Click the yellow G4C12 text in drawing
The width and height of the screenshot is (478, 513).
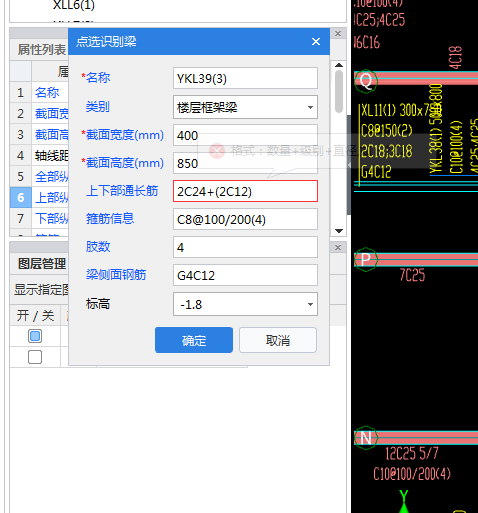click(x=376, y=172)
